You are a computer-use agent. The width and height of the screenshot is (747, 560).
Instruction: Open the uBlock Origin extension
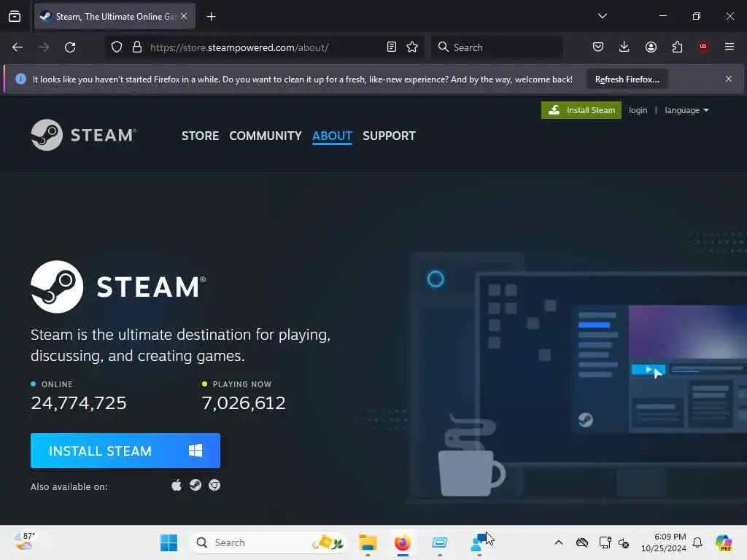pyautogui.click(x=703, y=47)
